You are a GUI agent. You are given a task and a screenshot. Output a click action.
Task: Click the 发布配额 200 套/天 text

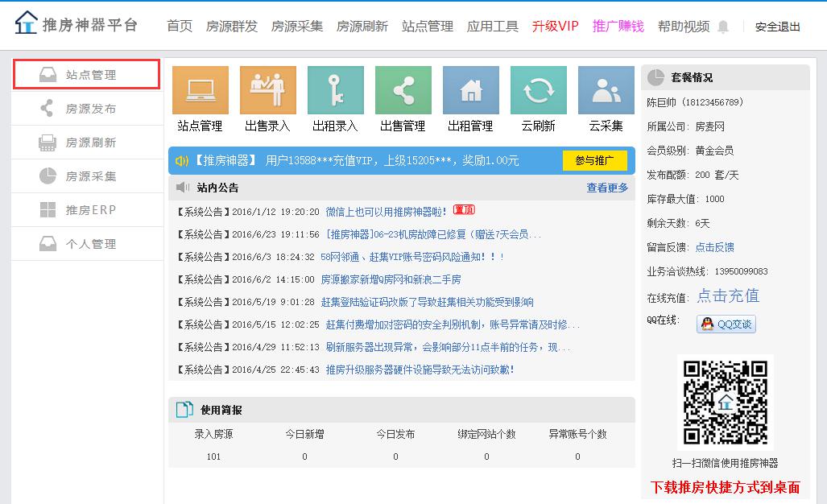[693, 175]
